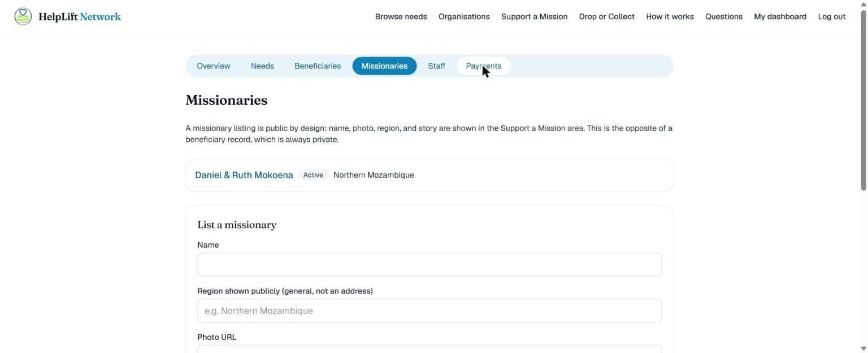The width and height of the screenshot is (868, 353).
Task: Open Support a Mission page
Action: click(x=535, y=16)
